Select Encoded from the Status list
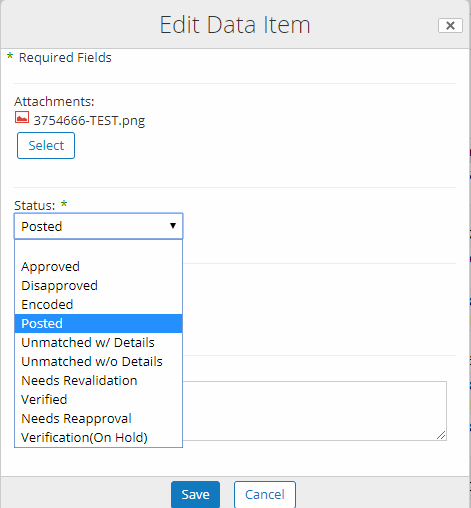Viewport: 471px width, 508px height. point(99,305)
